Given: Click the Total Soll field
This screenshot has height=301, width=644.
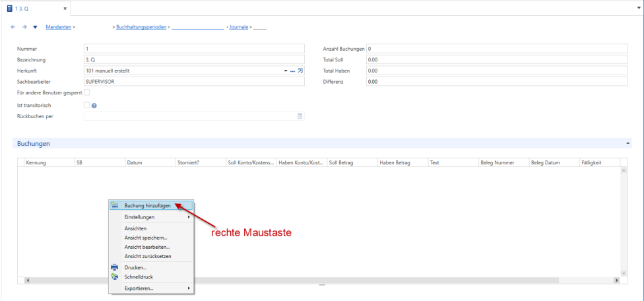Looking at the screenshot, I should [497, 59].
